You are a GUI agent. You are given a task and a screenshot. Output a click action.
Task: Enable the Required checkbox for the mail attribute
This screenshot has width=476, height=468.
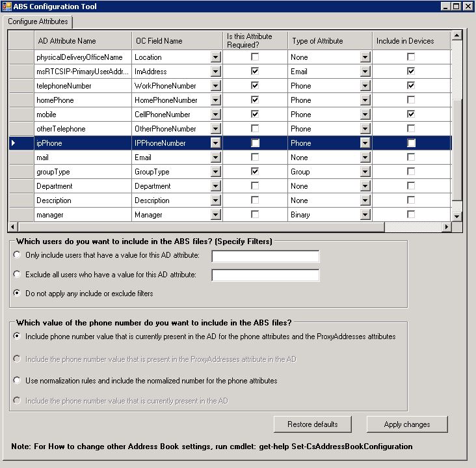255,158
